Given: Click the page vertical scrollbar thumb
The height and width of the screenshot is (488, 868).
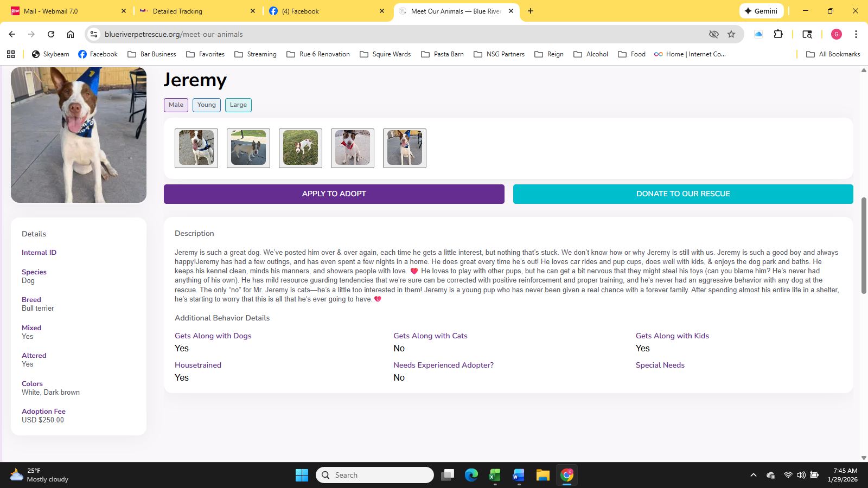Looking at the screenshot, I should [864, 246].
